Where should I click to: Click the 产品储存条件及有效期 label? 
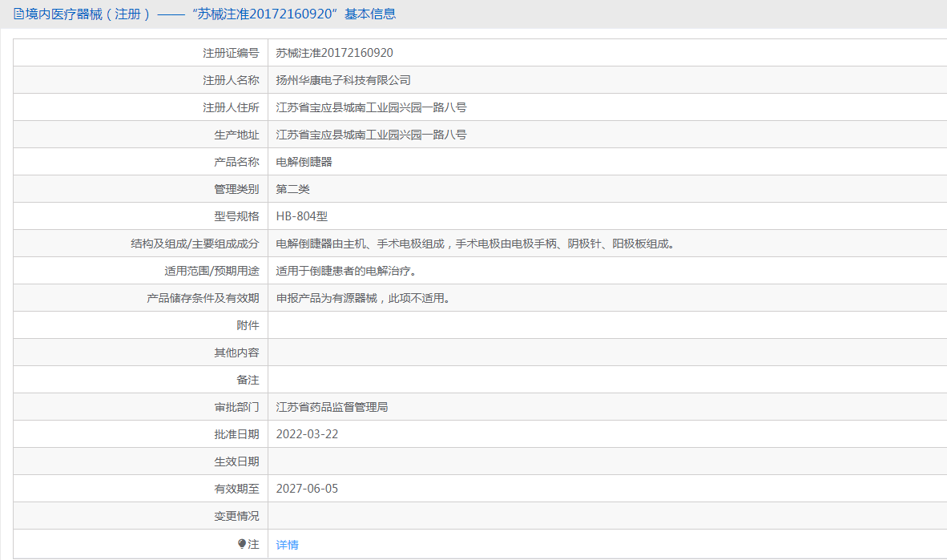[203, 298]
